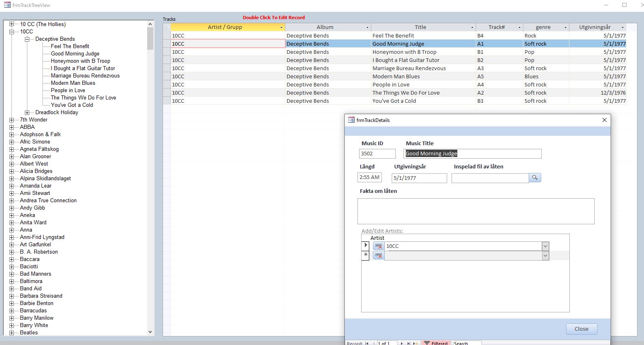Image resolution: width=644 pixels, height=345 pixels.
Task: Open the empty new-row artist combo box
Action: (x=545, y=255)
